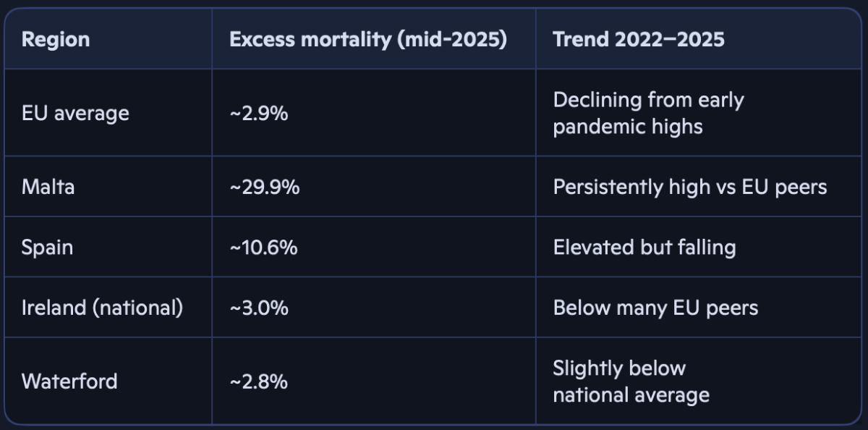Viewport: 868px width, 430px height.
Task: Click the '(mid-2025)' text in the header
Action: [451, 39]
